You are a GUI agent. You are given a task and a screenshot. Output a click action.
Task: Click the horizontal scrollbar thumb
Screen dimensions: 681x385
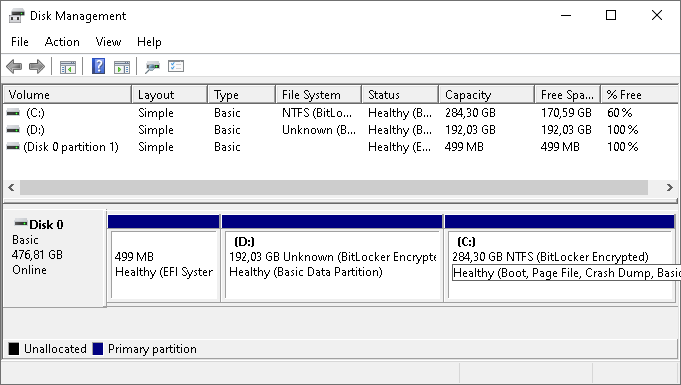[x=334, y=188]
